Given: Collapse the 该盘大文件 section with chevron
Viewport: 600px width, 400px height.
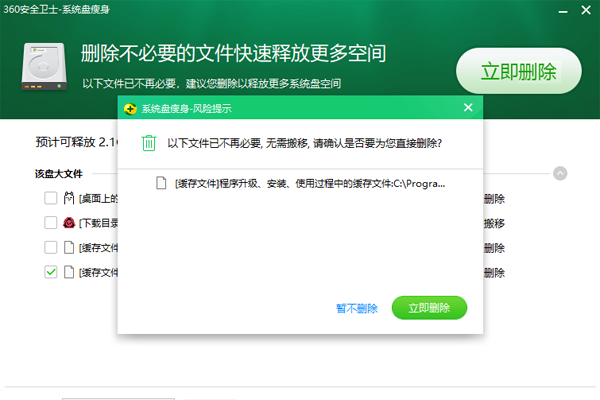Looking at the screenshot, I should point(560,173).
